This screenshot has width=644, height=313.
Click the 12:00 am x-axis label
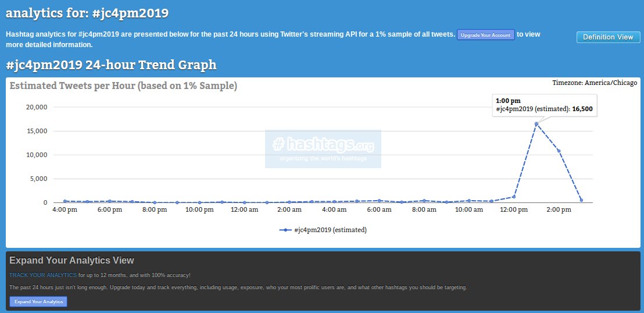click(244, 210)
